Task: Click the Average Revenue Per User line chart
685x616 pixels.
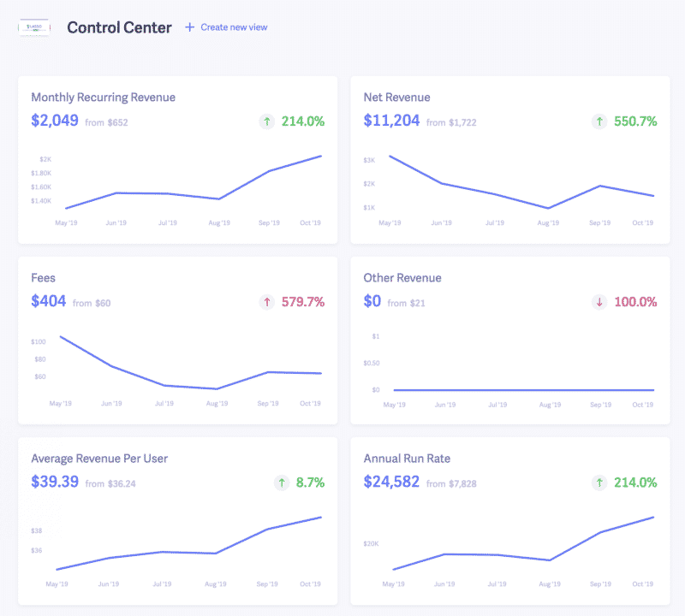Action: coord(188,543)
